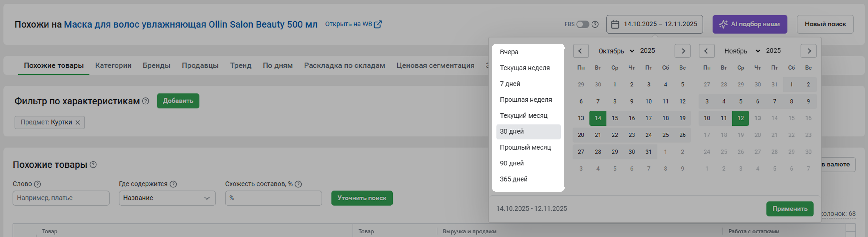Open the Ценовая сегментация tab
The height and width of the screenshot is (237, 868).
click(435, 65)
